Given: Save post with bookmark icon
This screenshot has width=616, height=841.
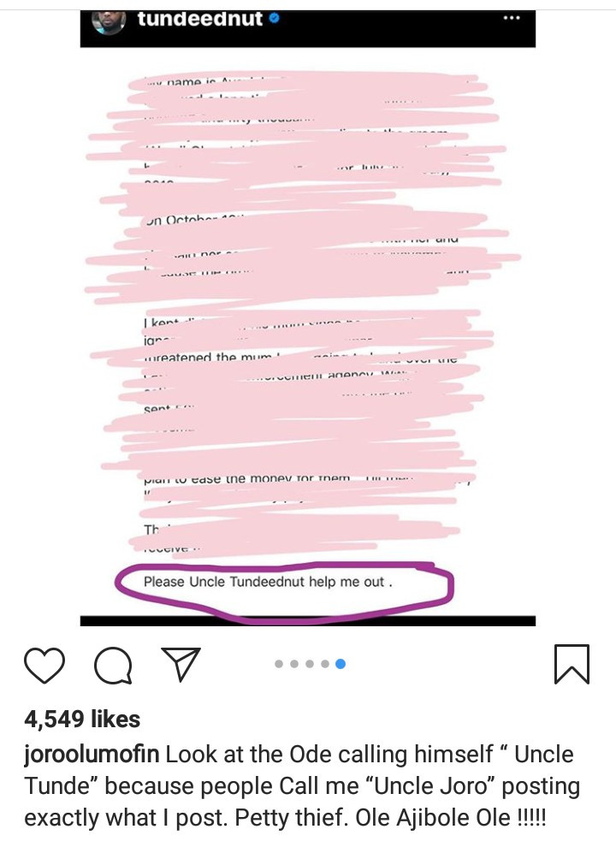Looking at the screenshot, I should (x=572, y=664).
